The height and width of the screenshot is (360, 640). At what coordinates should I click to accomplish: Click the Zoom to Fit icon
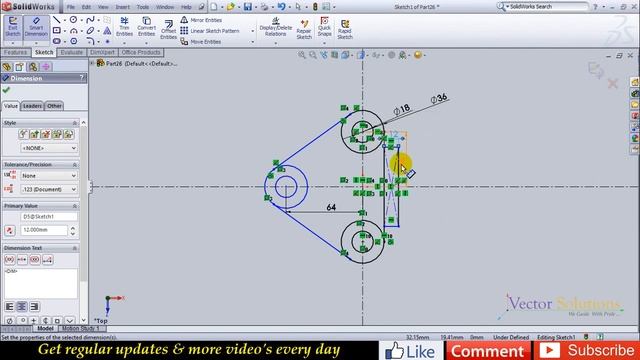coord(302,55)
